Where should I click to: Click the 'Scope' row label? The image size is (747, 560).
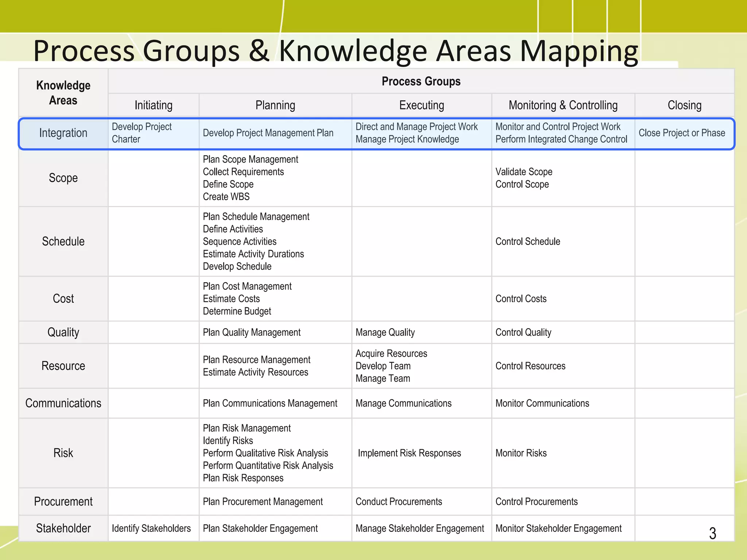[63, 178]
